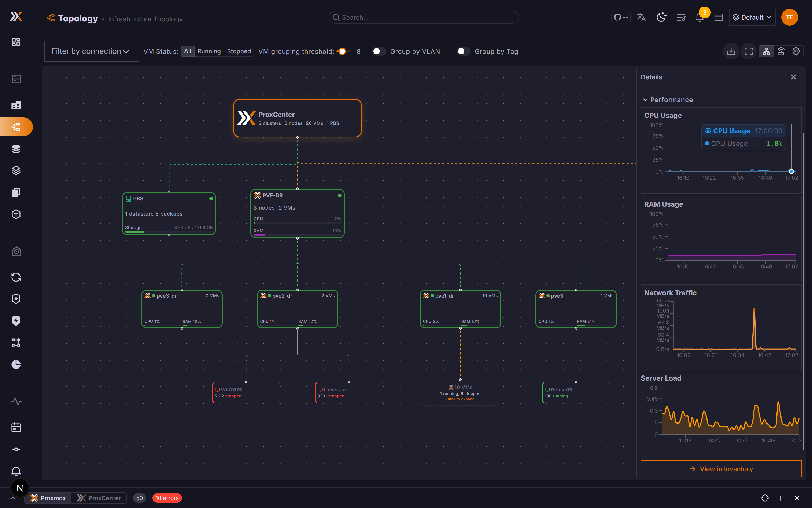812x508 pixels.
Task: Open the bell alerts sidebar icon
Action: pos(16,471)
